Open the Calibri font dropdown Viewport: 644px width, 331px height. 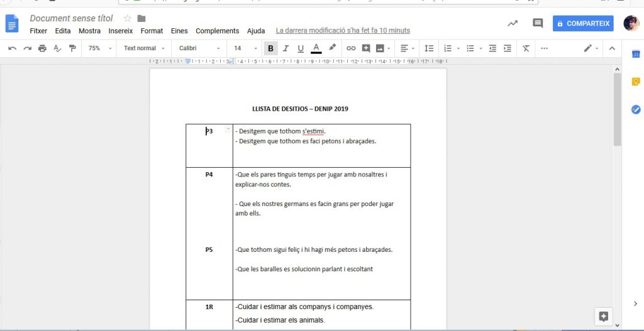[x=199, y=48]
